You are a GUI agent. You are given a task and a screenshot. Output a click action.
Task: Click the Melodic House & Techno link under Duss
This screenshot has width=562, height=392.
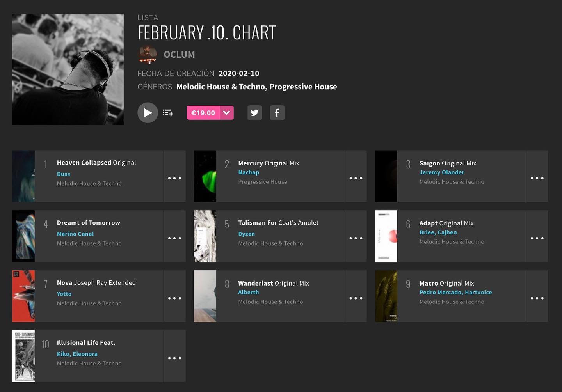(x=89, y=183)
